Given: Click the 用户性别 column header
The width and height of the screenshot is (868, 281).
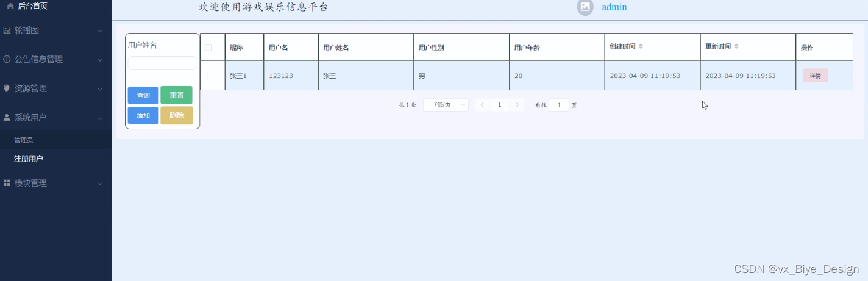Looking at the screenshot, I should click(461, 47).
